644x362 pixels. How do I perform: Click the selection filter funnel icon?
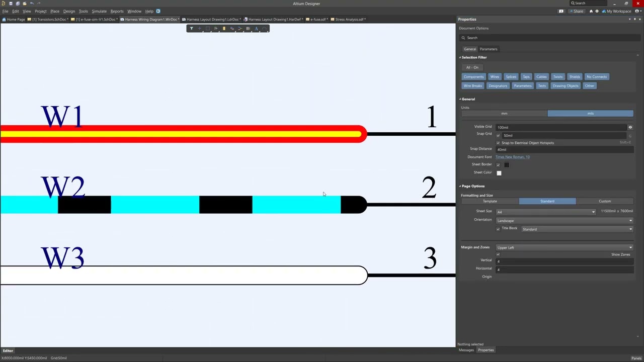(x=191, y=29)
